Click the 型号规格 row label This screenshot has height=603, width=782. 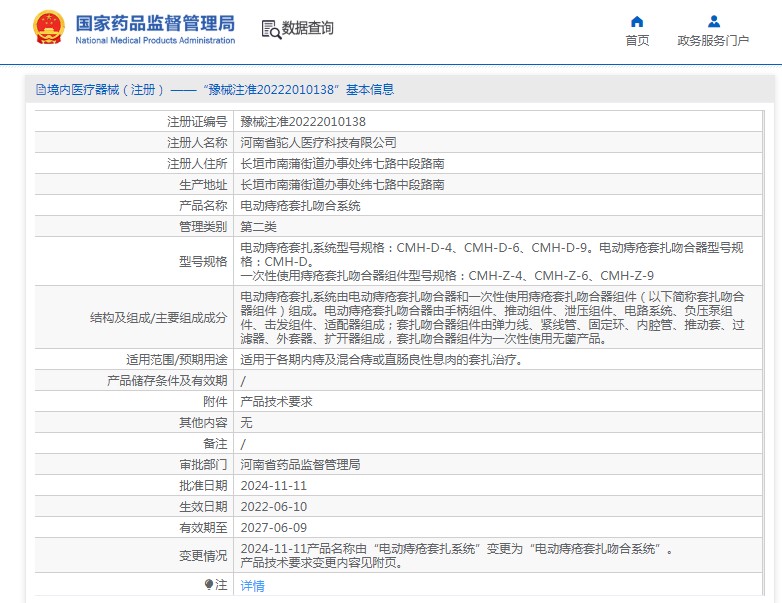[x=203, y=261]
